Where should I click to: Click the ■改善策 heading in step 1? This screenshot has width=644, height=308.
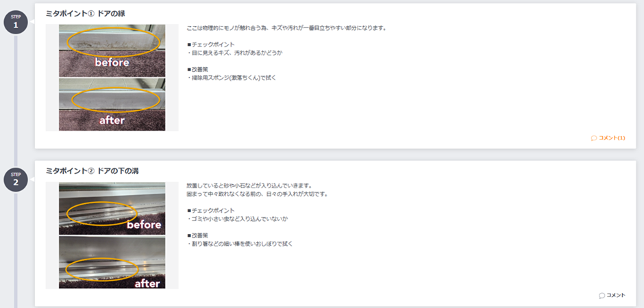click(197, 69)
